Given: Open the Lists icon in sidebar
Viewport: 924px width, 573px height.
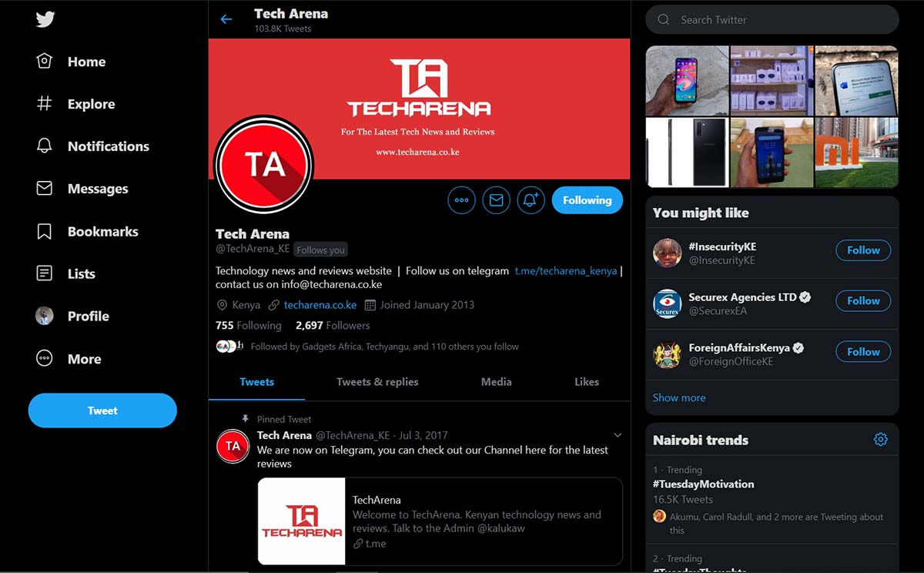Looking at the screenshot, I should 45,273.
